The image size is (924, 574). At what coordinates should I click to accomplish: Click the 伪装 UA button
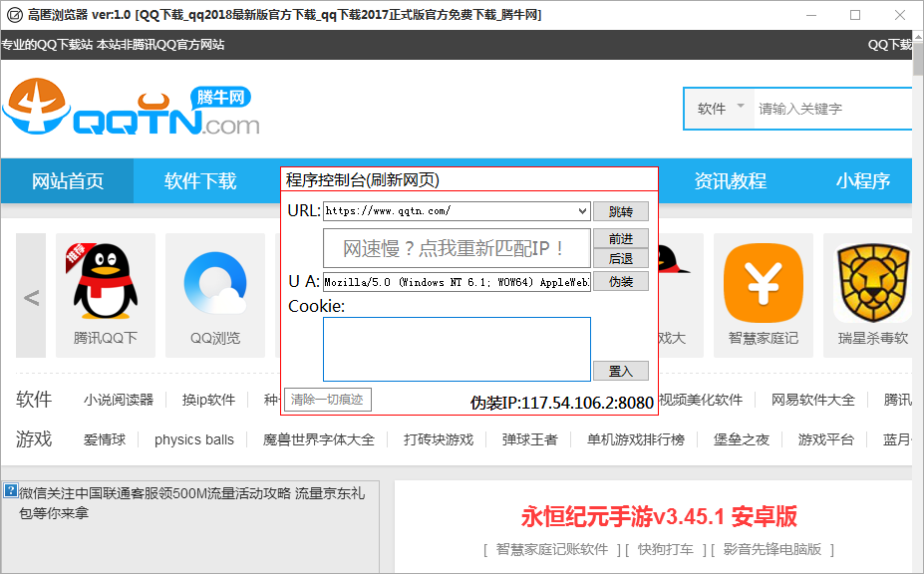click(x=621, y=282)
